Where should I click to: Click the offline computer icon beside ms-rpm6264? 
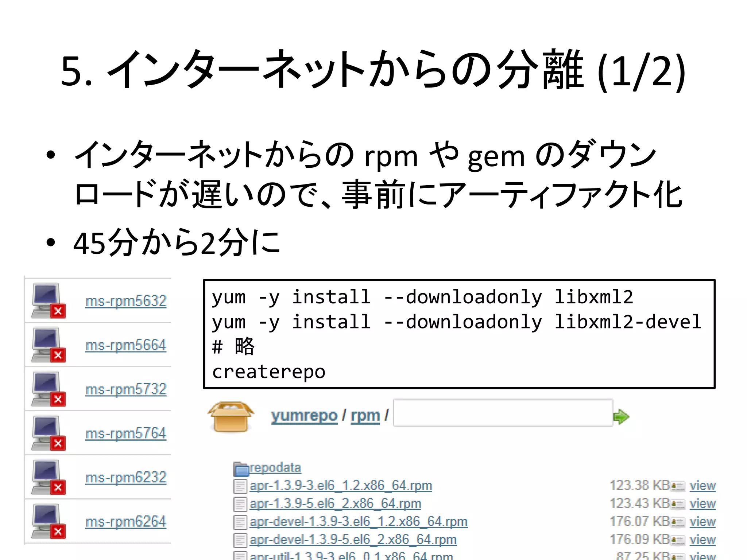(x=49, y=521)
